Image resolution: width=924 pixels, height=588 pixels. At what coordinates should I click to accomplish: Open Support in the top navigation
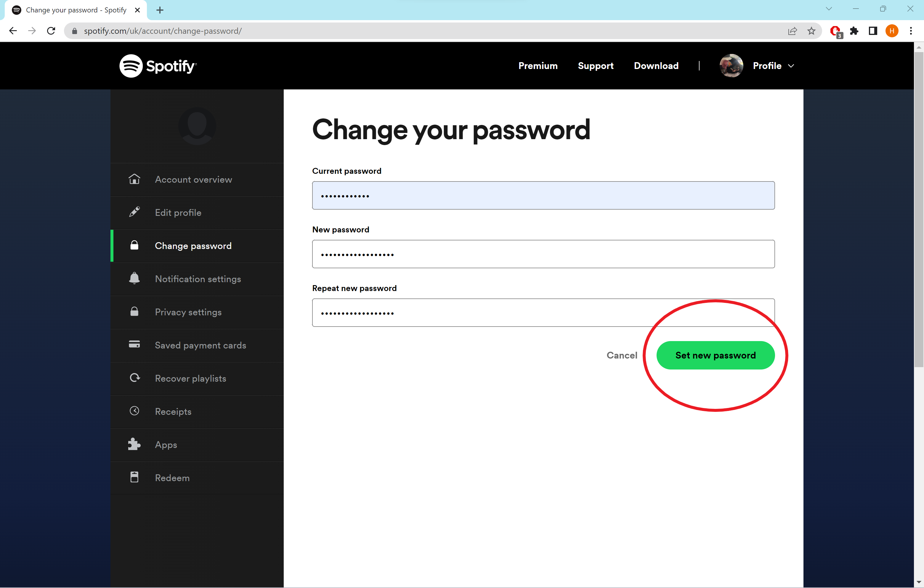[x=596, y=66]
